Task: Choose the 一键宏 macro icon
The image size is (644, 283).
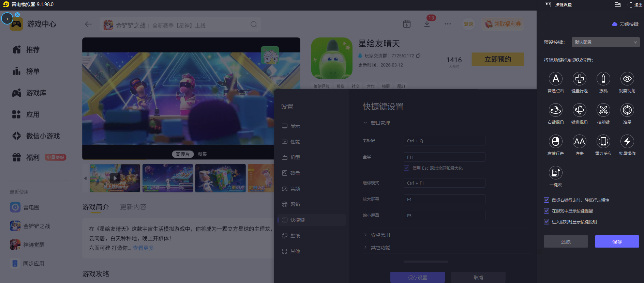Action: pyautogui.click(x=555, y=173)
